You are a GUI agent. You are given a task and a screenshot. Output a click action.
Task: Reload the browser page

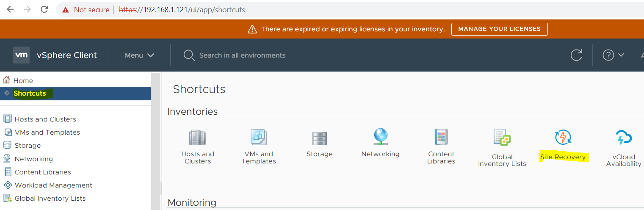click(x=44, y=9)
